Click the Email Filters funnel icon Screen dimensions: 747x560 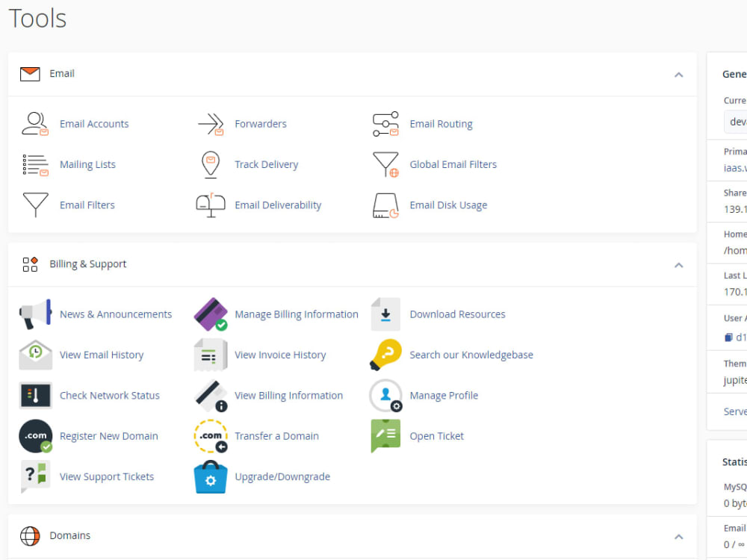pos(35,205)
